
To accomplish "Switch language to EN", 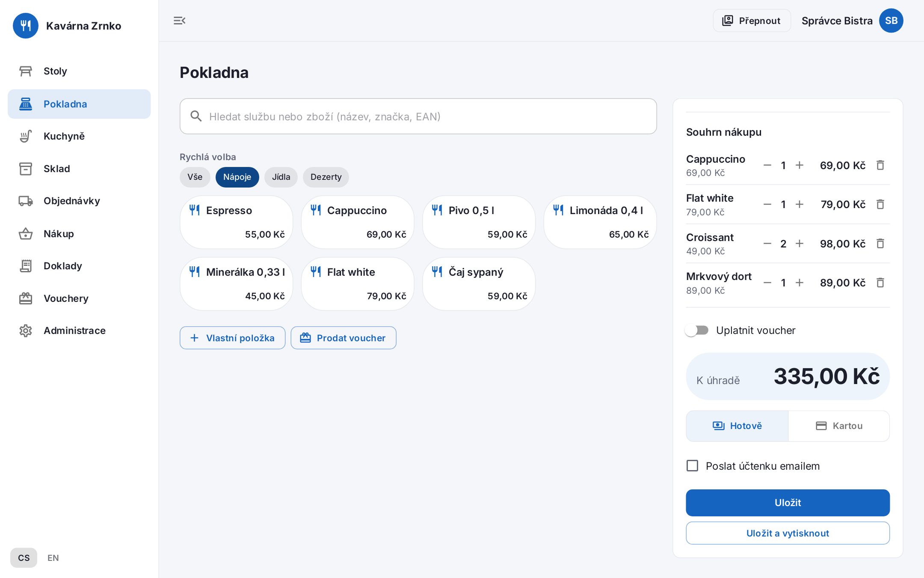I will pyautogui.click(x=53, y=558).
